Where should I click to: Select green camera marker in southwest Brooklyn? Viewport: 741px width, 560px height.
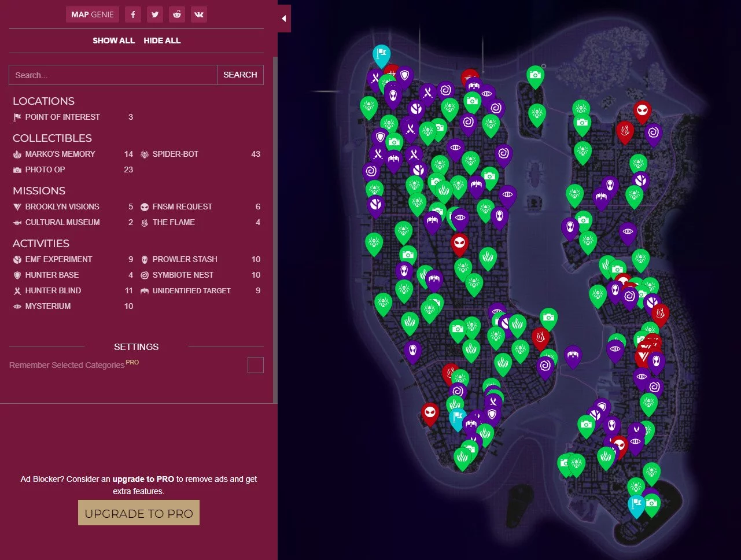(566, 465)
